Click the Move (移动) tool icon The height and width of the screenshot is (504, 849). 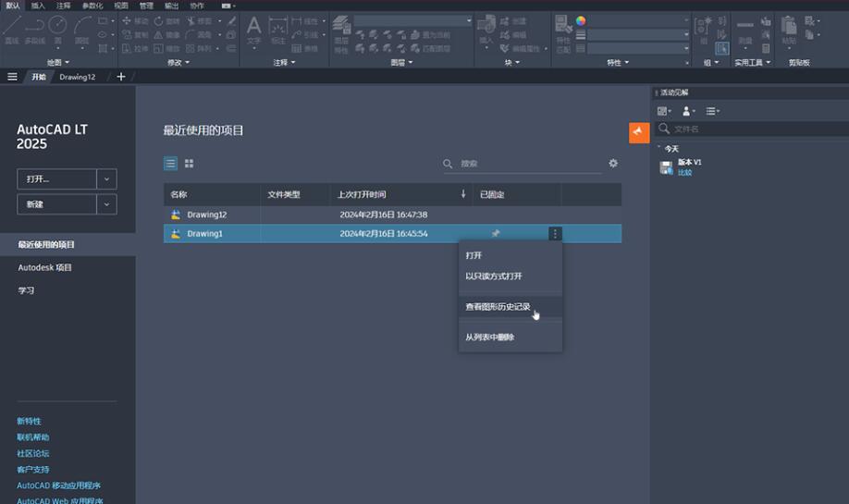pos(127,21)
